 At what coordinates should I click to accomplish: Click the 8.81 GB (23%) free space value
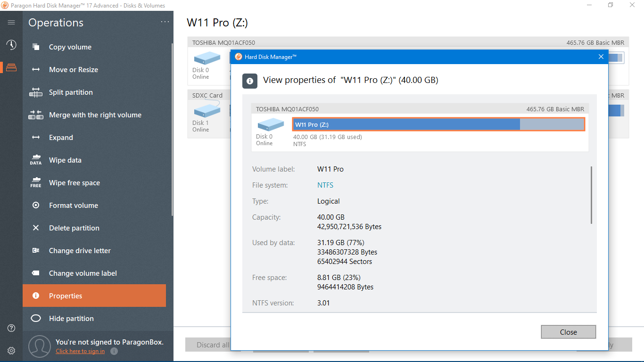click(x=339, y=278)
